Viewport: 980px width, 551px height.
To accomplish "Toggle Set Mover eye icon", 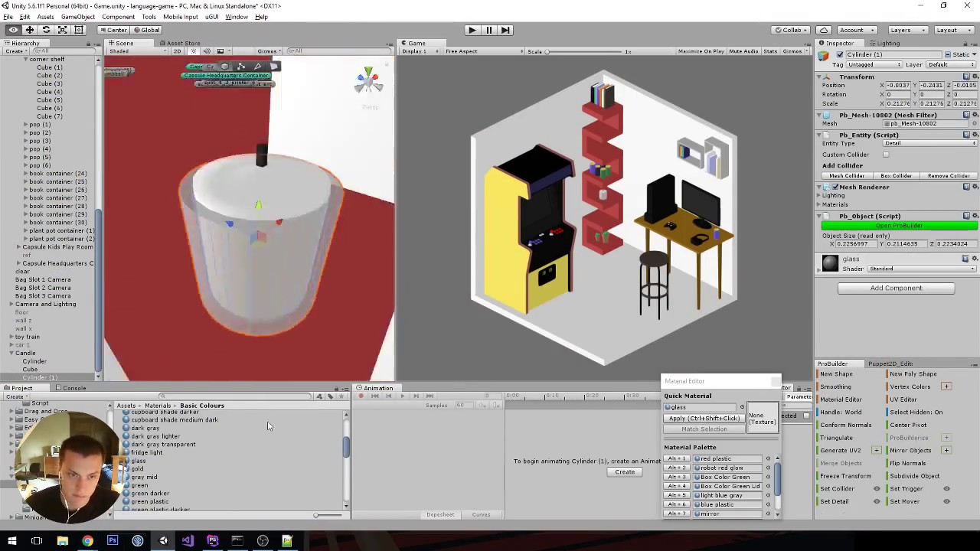I will tap(946, 501).
